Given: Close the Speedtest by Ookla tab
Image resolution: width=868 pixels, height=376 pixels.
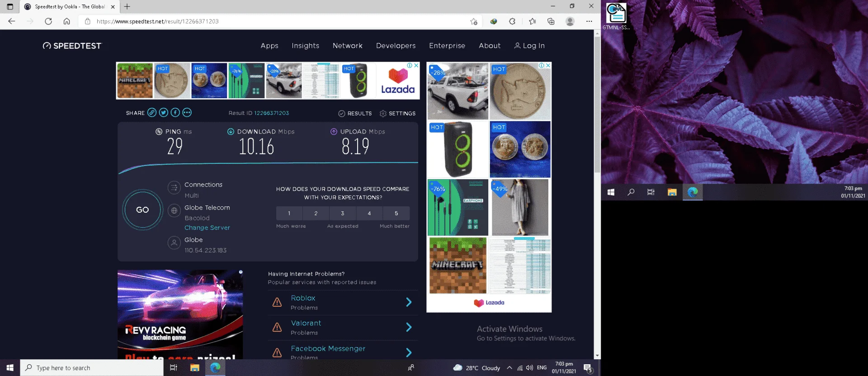Looking at the screenshot, I should 113,7.
